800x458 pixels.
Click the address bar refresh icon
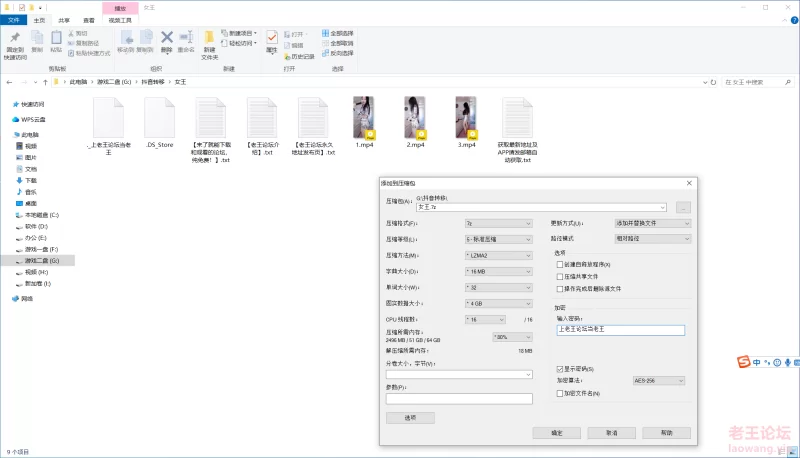coord(713,82)
